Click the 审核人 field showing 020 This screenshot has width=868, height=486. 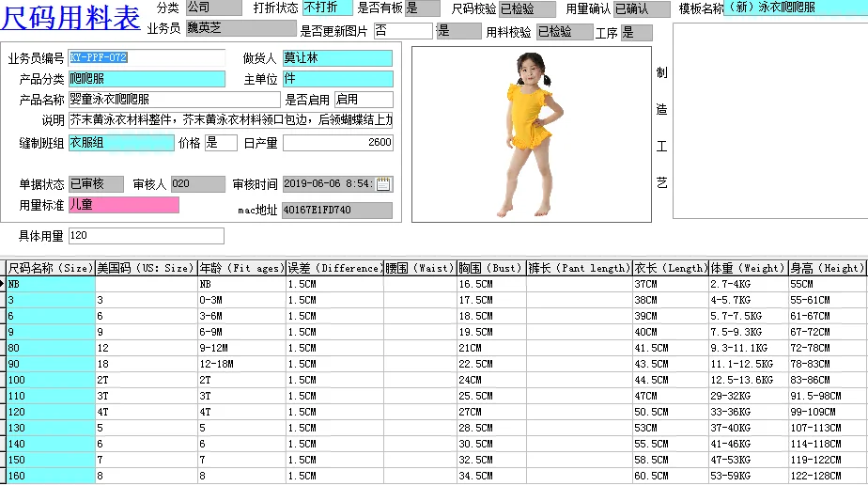pyautogui.click(x=197, y=184)
